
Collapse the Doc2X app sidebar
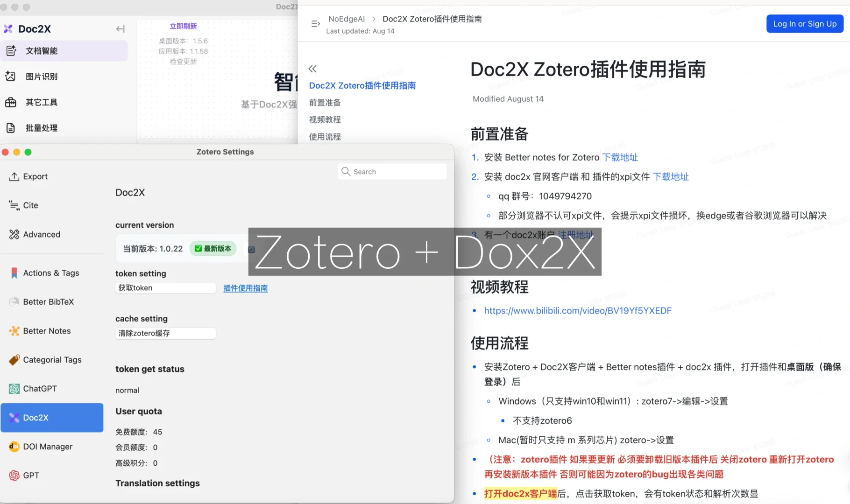pos(120,28)
